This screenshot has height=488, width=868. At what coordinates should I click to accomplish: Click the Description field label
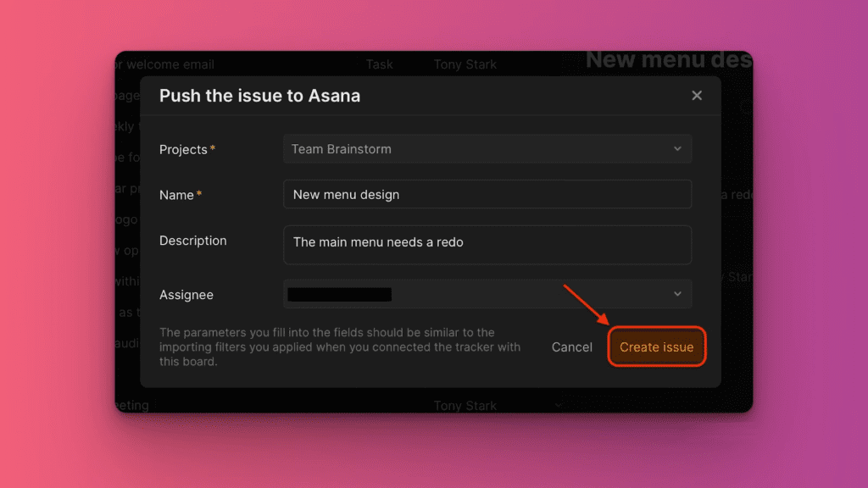click(x=192, y=241)
